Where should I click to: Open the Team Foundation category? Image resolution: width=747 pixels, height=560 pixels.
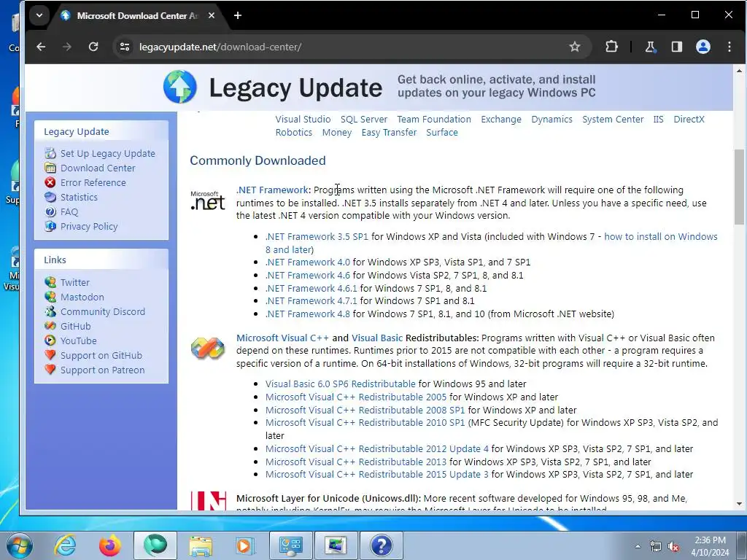434,119
